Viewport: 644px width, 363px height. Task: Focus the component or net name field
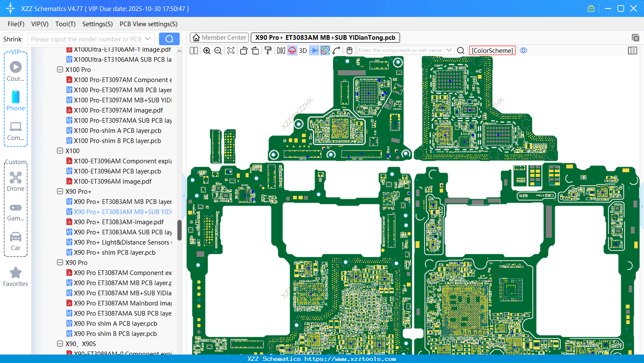click(x=401, y=50)
